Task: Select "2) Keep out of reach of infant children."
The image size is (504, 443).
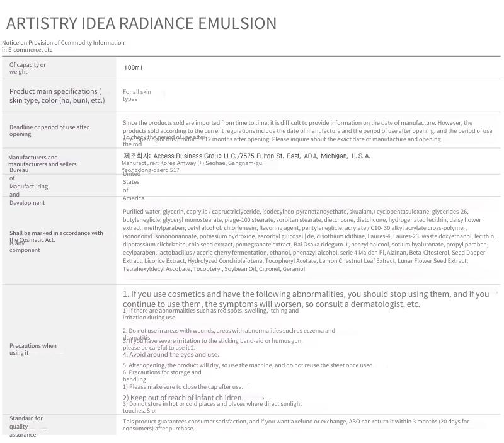Action: 183,398
